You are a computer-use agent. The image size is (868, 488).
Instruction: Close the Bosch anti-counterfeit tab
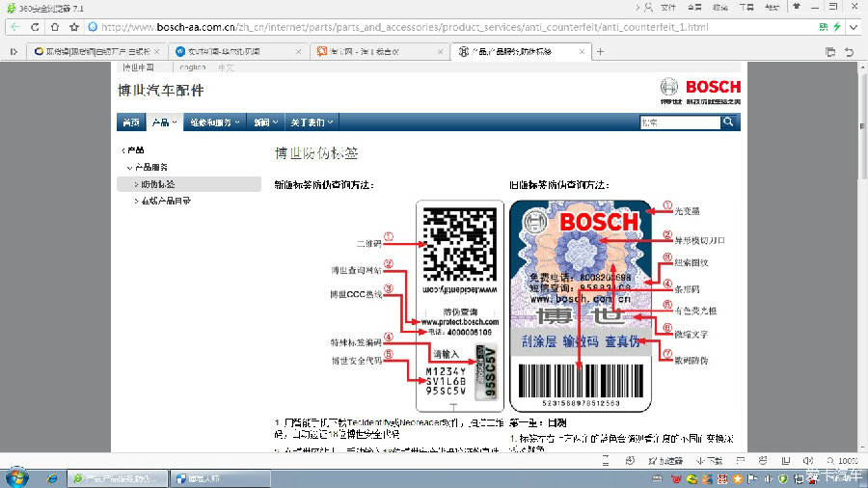[582, 51]
